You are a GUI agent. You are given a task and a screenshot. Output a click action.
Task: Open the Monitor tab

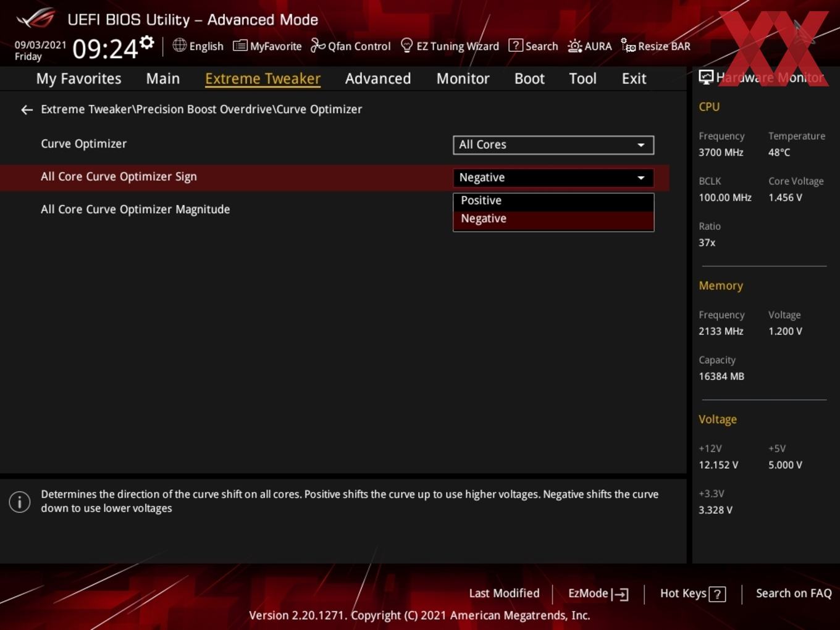click(x=463, y=78)
